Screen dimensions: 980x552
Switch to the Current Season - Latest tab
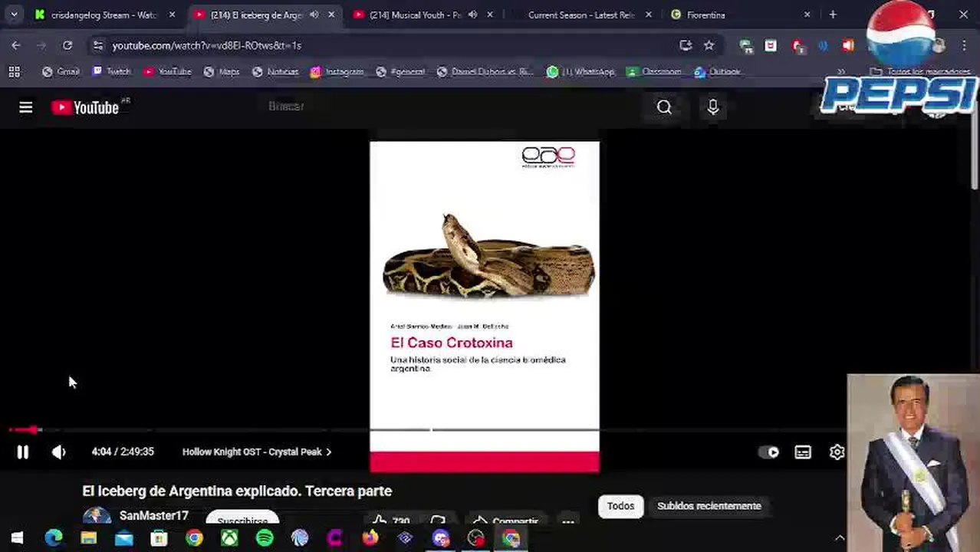point(580,15)
